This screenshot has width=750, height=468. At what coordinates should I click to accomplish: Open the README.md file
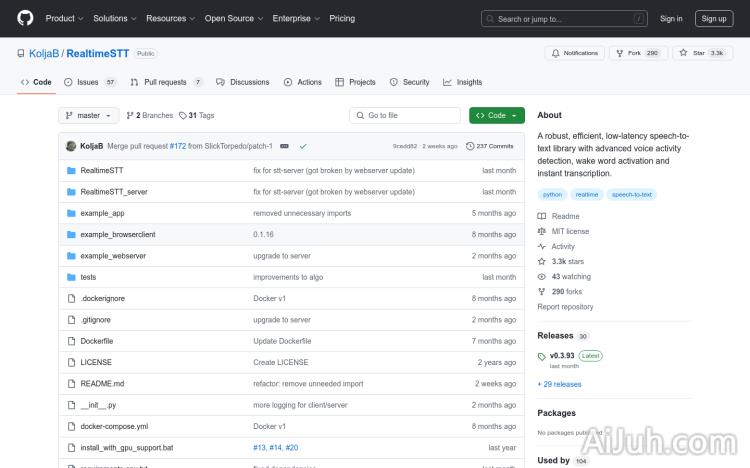(x=102, y=384)
